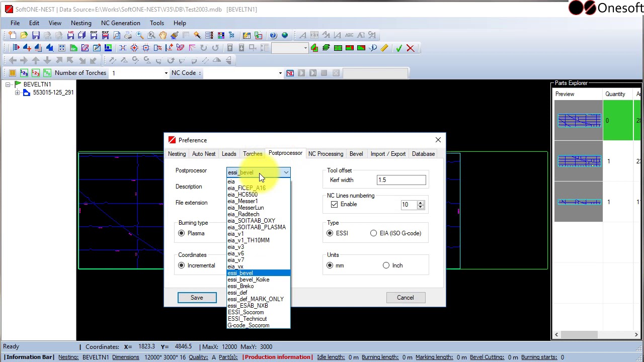Open the NC Code dropdown
The height and width of the screenshot is (362, 644).
280,73
